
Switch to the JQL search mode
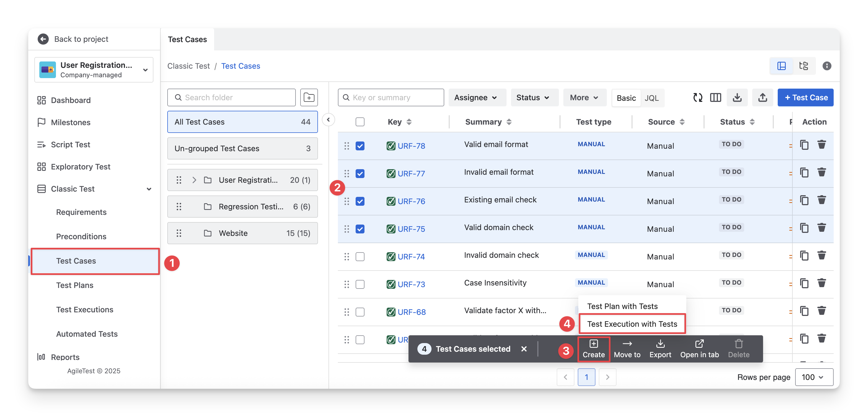[x=651, y=98]
